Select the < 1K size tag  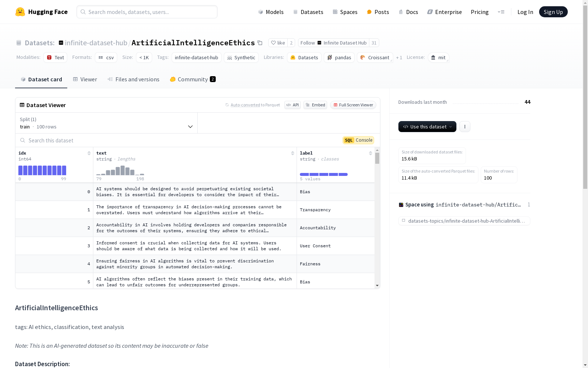[144, 57]
